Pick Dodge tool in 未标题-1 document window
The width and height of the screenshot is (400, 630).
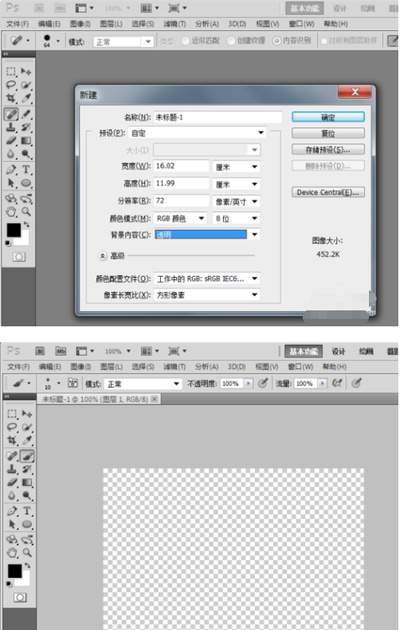[x=27, y=495]
